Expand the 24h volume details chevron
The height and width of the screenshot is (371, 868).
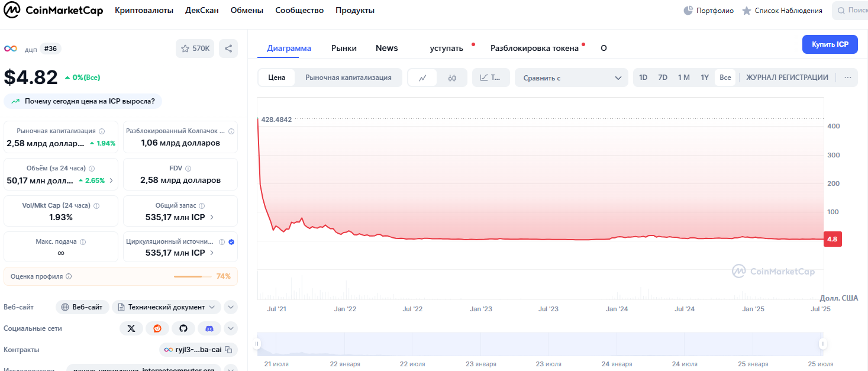pos(111,180)
